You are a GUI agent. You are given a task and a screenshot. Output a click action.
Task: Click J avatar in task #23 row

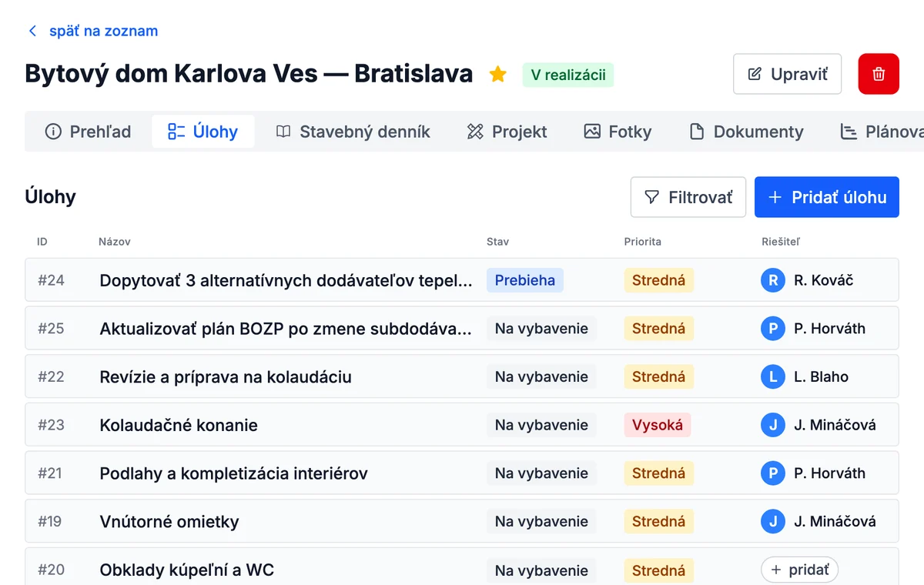[772, 425]
